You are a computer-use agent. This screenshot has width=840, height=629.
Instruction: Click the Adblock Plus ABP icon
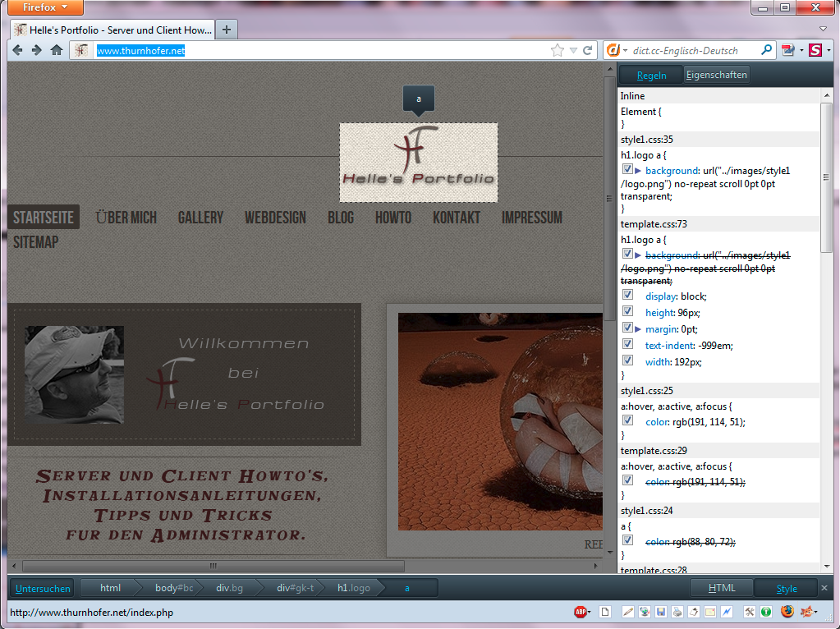click(x=581, y=612)
